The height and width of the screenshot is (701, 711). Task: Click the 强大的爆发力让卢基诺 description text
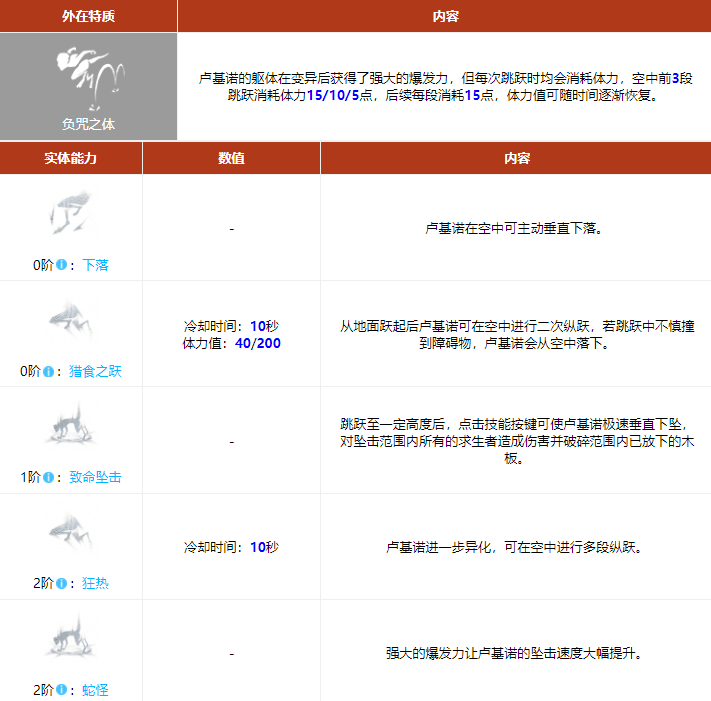[514, 653]
